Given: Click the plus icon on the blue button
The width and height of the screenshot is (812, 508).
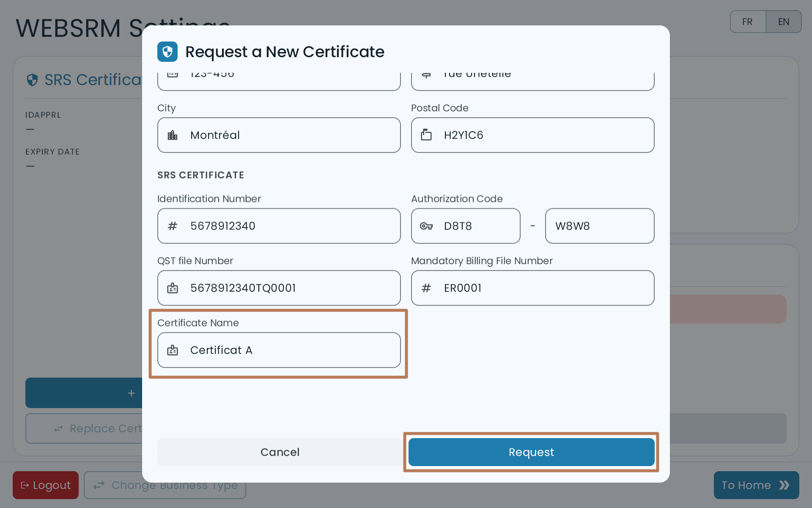Looking at the screenshot, I should (131, 393).
